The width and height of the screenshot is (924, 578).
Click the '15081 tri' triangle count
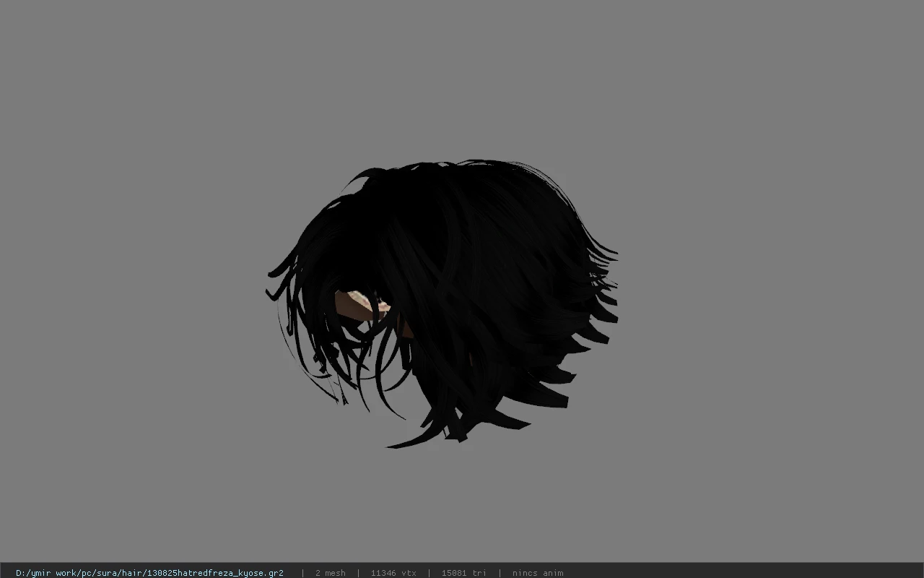464,573
